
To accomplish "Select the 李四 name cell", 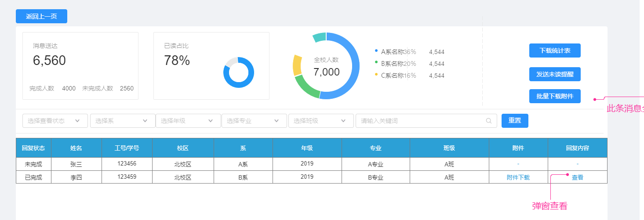I will pyautogui.click(x=76, y=177).
